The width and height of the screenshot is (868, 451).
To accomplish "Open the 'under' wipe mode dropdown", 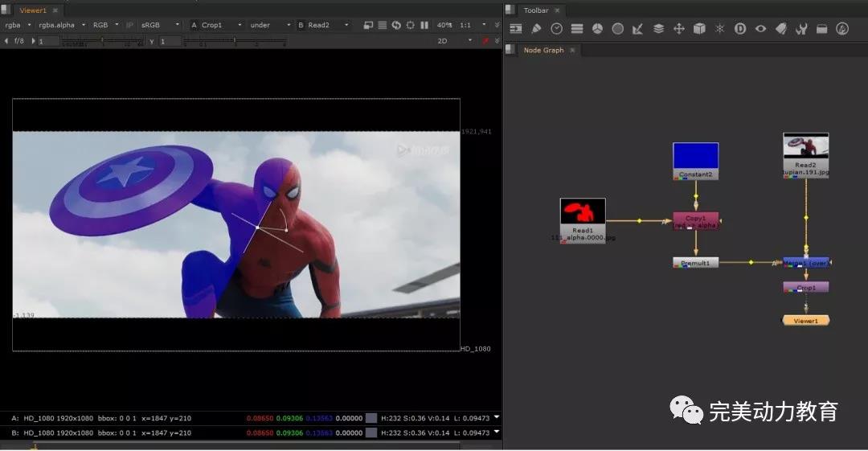I will (x=270, y=25).
